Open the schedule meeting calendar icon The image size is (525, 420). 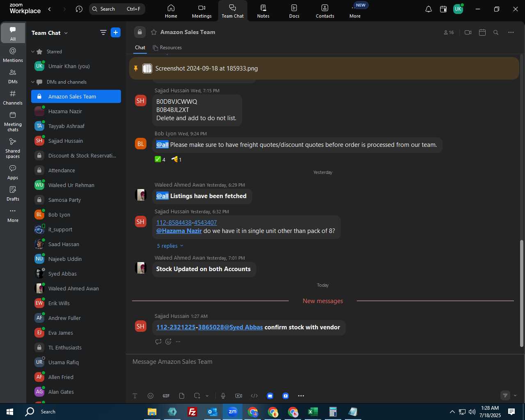[x=482, y=32]
